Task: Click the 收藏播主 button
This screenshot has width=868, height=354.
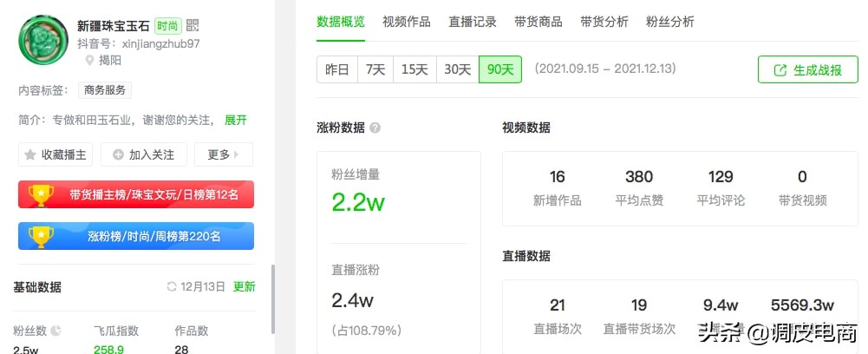Action: click(x=55, y=154)
